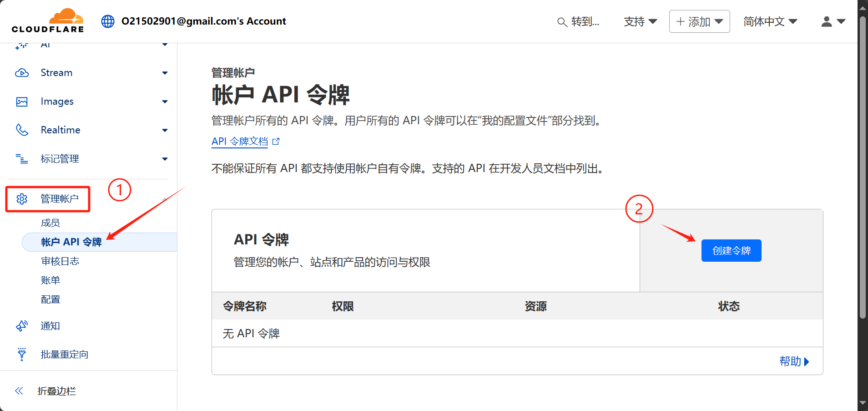Open the 支持 support dropdown
The height and width of the screenshot is (411, 868).
[x=640, y=21]
